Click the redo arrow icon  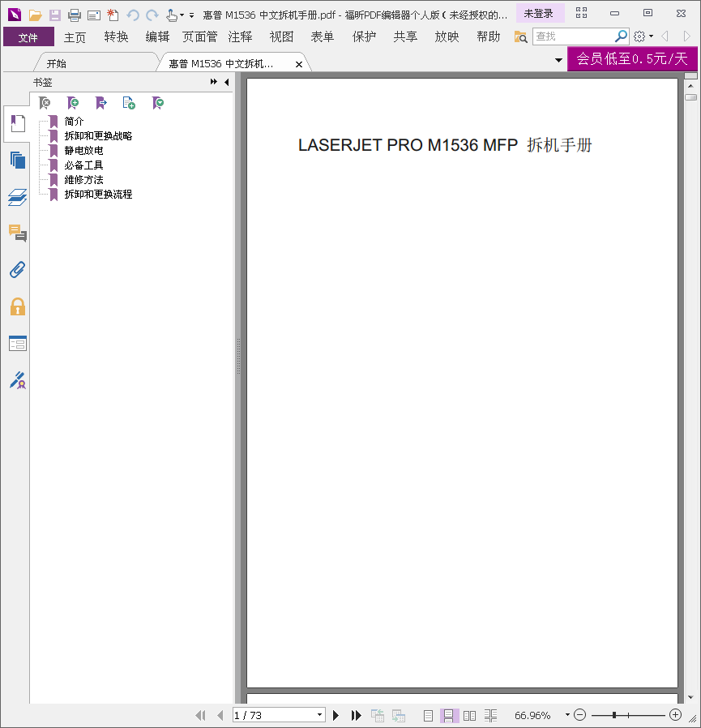152,15
